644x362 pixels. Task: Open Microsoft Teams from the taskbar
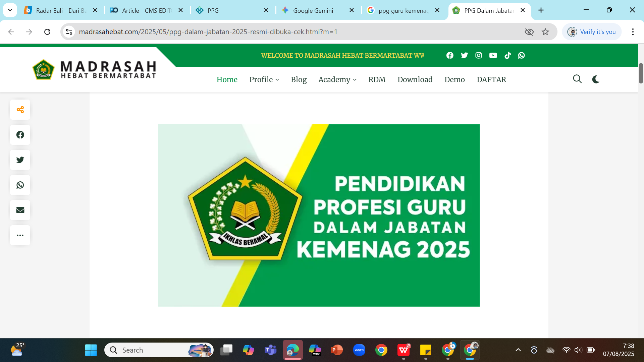[x=271, y=350]
